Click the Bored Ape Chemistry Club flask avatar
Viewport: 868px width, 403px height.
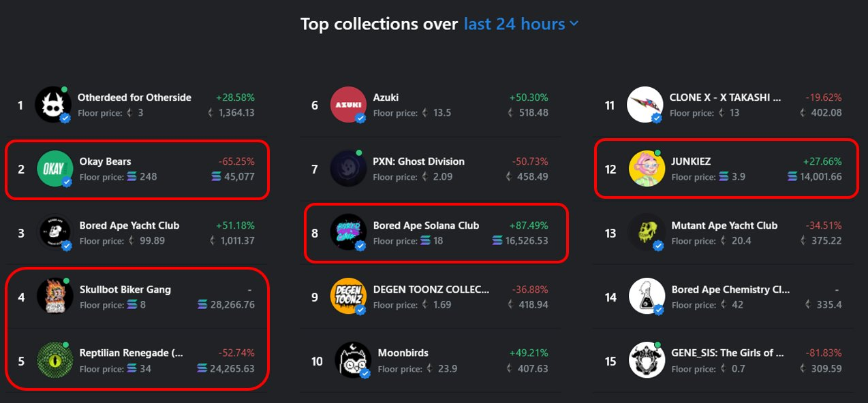(x=647, y=296)
